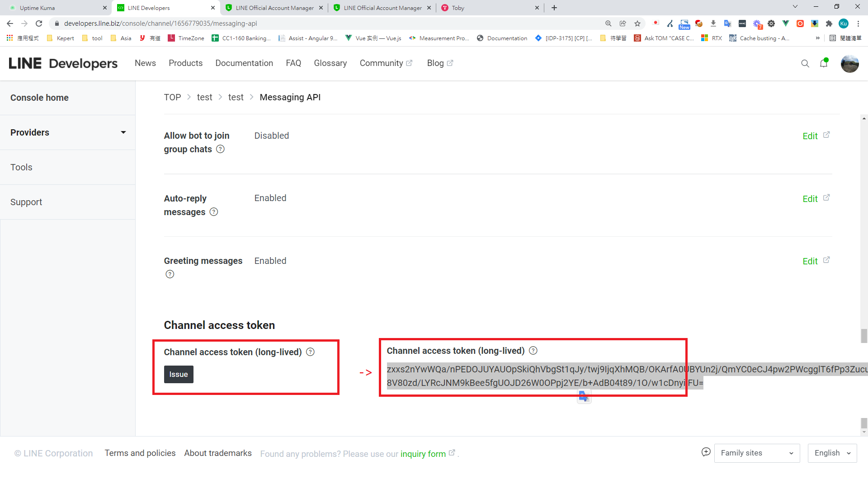This screenshot has height=479, width=868.
Task: Open the Documentation menu item
Action: click(244, 63)
